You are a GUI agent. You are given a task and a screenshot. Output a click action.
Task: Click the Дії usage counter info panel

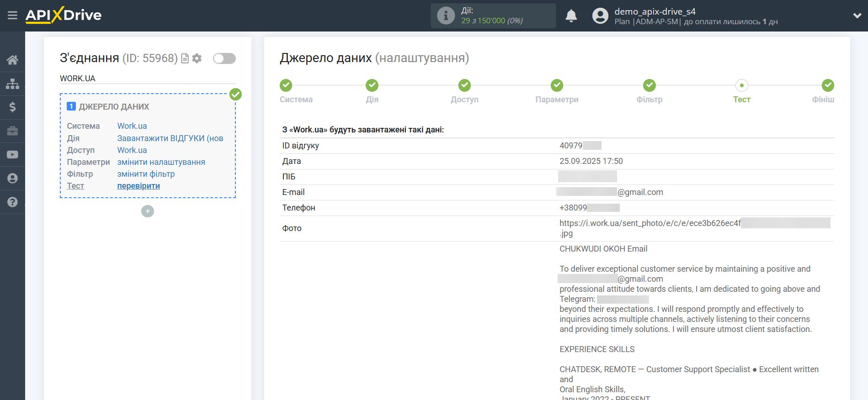tap(493, 16)
